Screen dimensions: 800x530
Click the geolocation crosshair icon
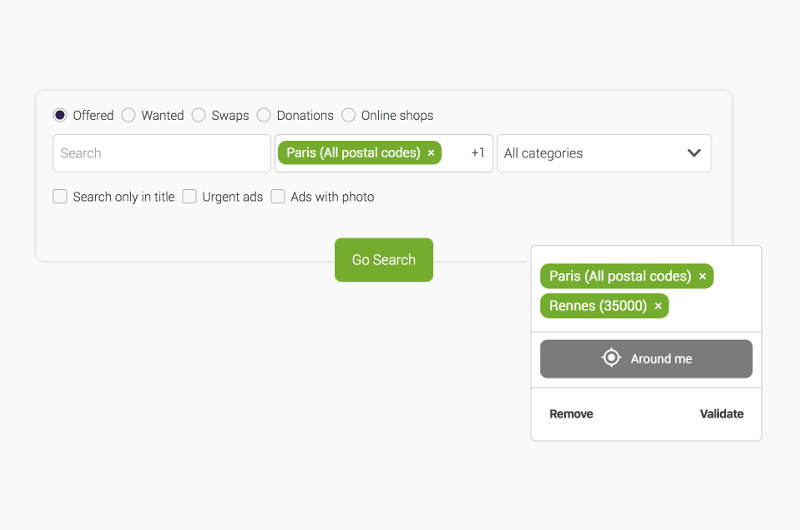tap(611, 358)
